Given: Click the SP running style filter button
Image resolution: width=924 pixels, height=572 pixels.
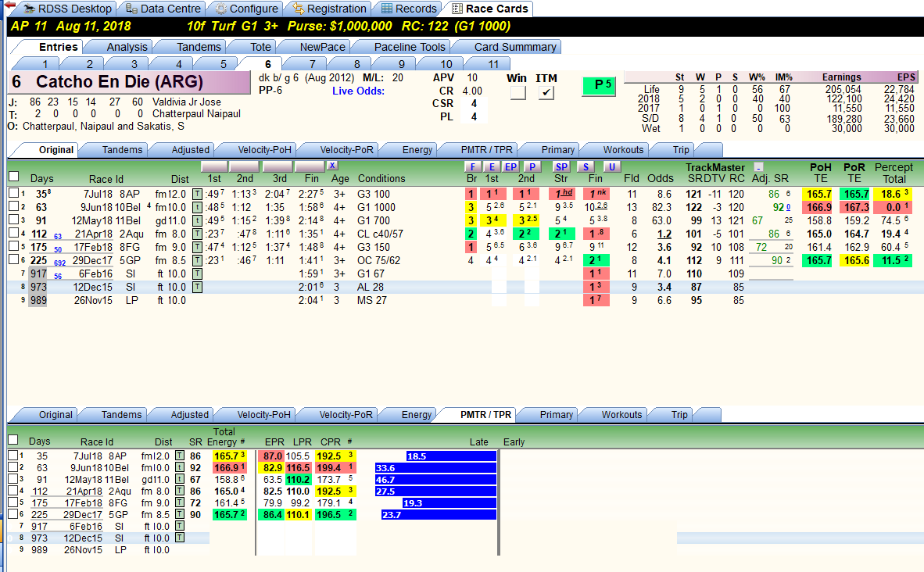Looking at the screenshot, I should coord(561,167).
